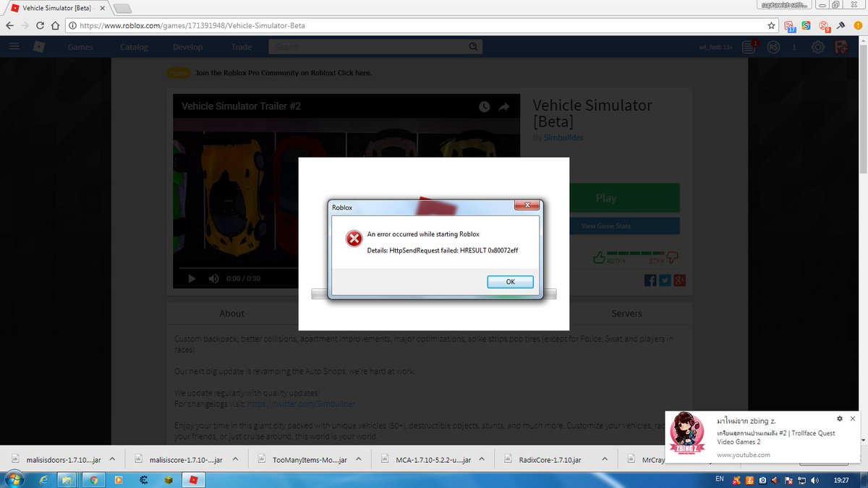The width and height of the screenshot is (868, 488).
Task: Click the red error icon in dialog
Action: tap(354, 239)
